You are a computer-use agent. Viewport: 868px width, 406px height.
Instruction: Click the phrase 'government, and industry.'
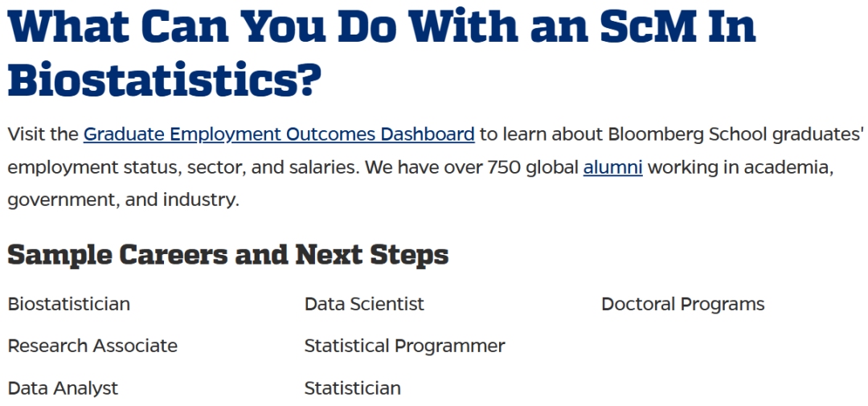point(124,200)
